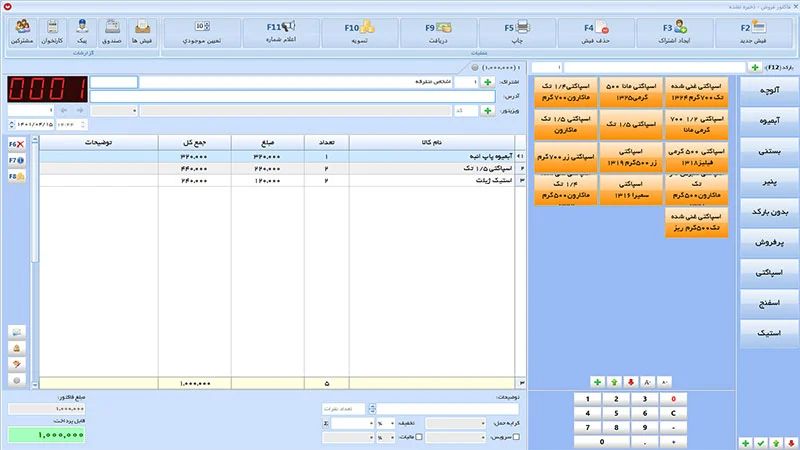Click the green plus under category list
Viewport: 800px width, 450px height.
745,443
